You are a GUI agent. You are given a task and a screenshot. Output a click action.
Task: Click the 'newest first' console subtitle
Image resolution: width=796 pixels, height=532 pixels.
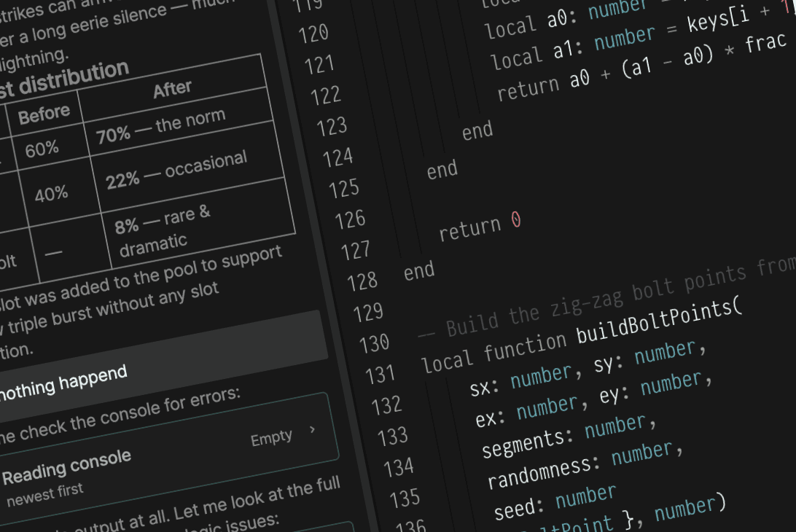pyautogui.click(x=44, y=495)
